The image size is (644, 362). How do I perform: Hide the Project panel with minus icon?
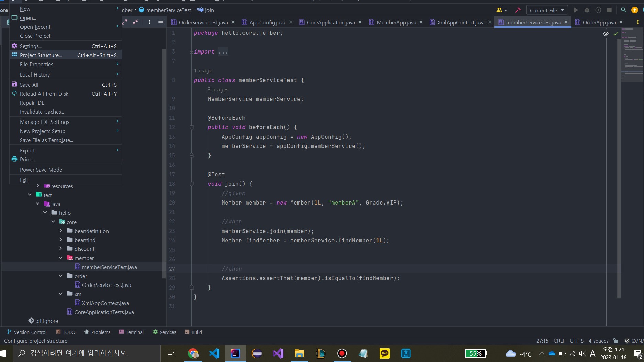pyautogui.click(x=160, y=22)
